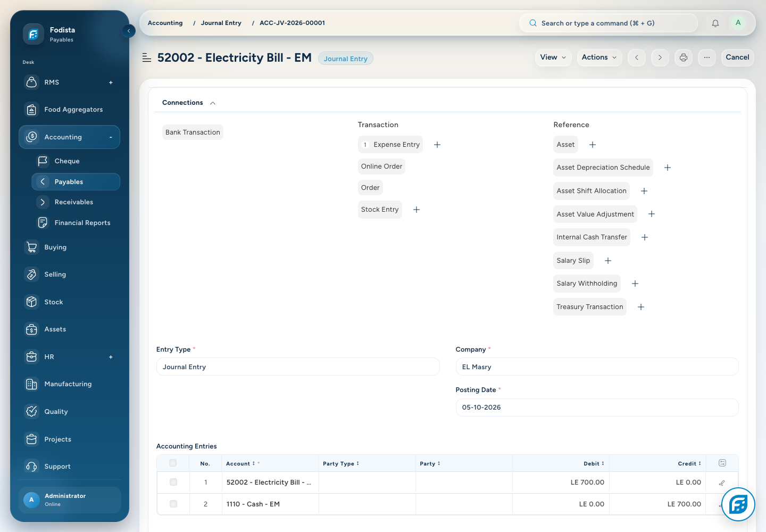This screenshot has height=532, width=766.
Task: Click the Posting Date field
Action: 597,408
